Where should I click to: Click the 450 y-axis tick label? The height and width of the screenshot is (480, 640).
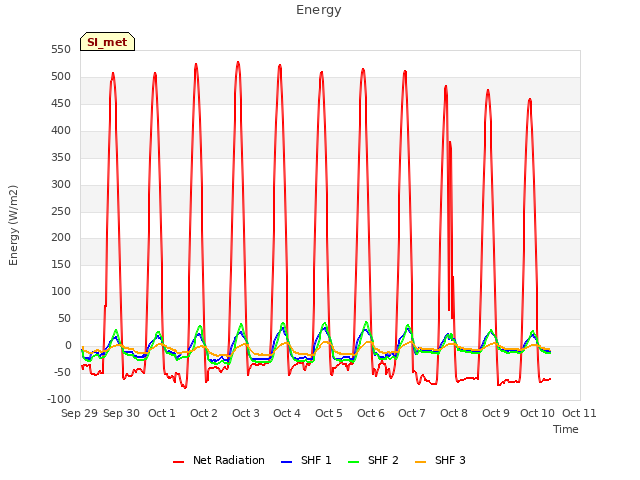click(61, 104)
